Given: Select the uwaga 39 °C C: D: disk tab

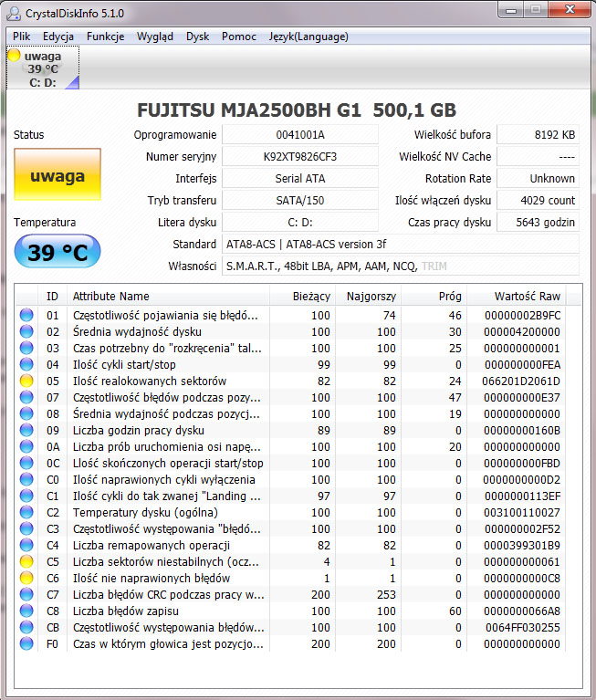Looking at the screenshot, I should click(x=43, y=68).
